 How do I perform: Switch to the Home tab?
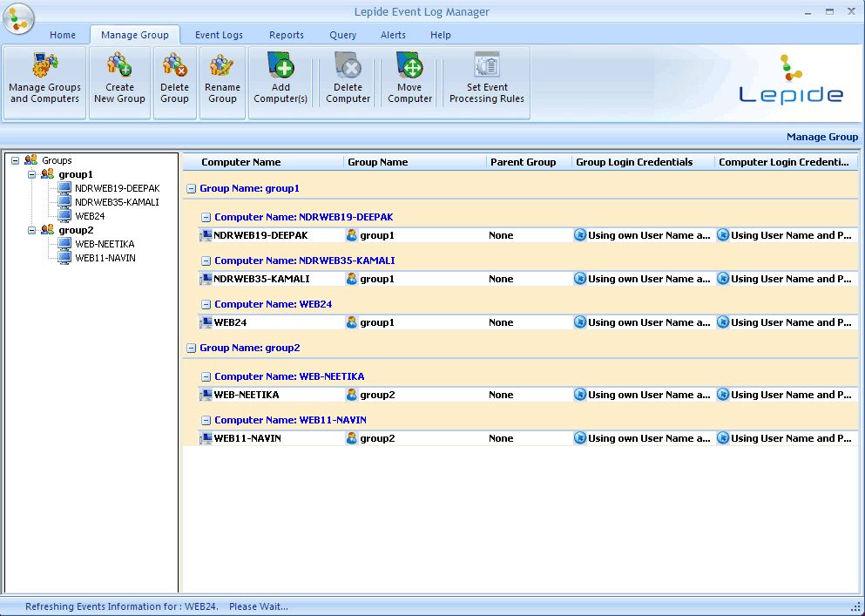point(63,35)
